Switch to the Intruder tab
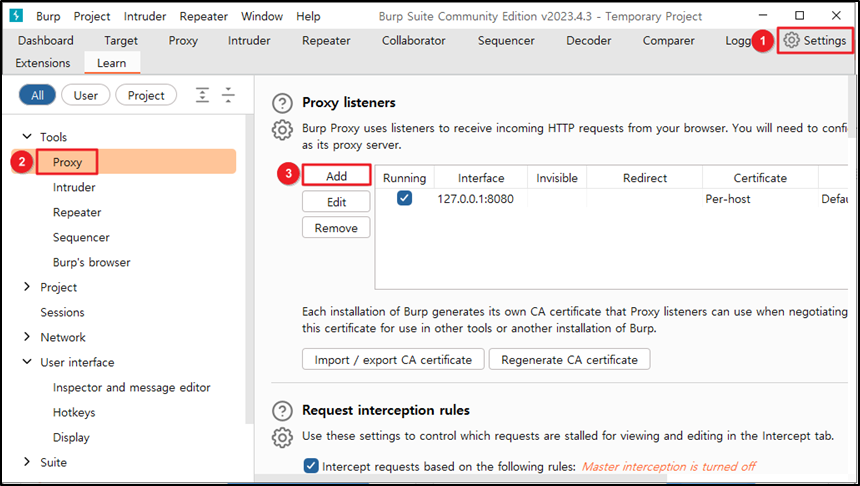The height and width of the screenshot is (486, 860). pyautogui.click(x=249, y=41)
